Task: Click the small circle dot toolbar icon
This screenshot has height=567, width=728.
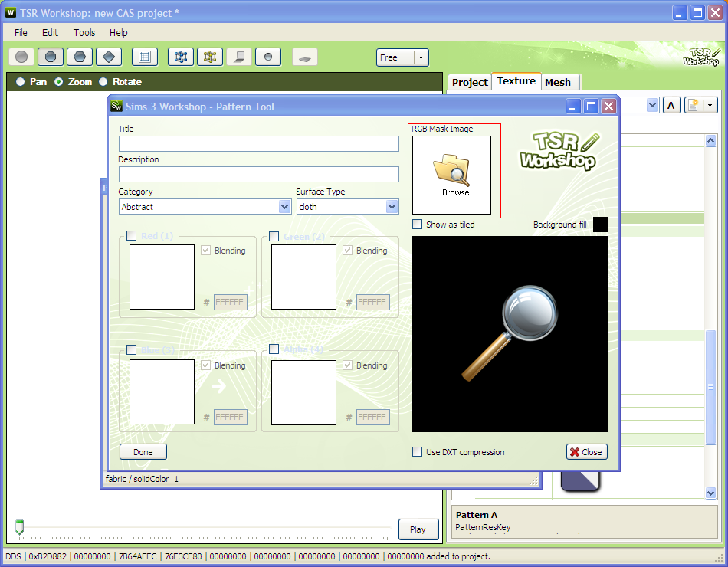Action: [268, 57]
